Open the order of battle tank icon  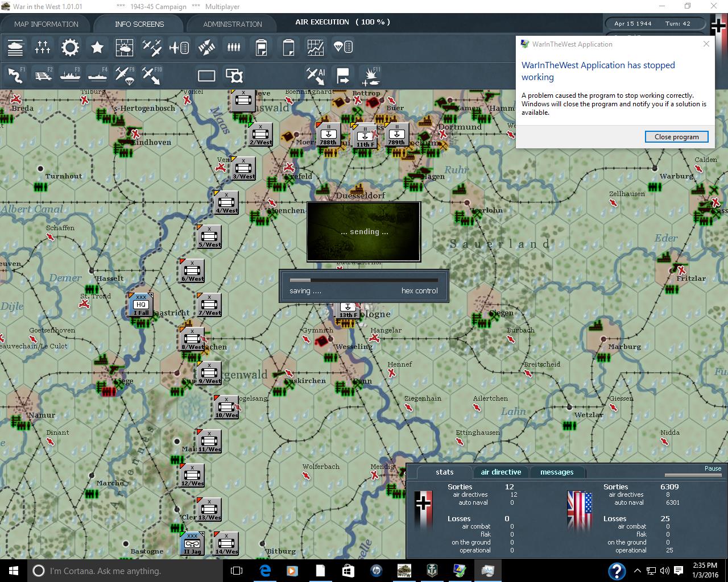[15, 47]
